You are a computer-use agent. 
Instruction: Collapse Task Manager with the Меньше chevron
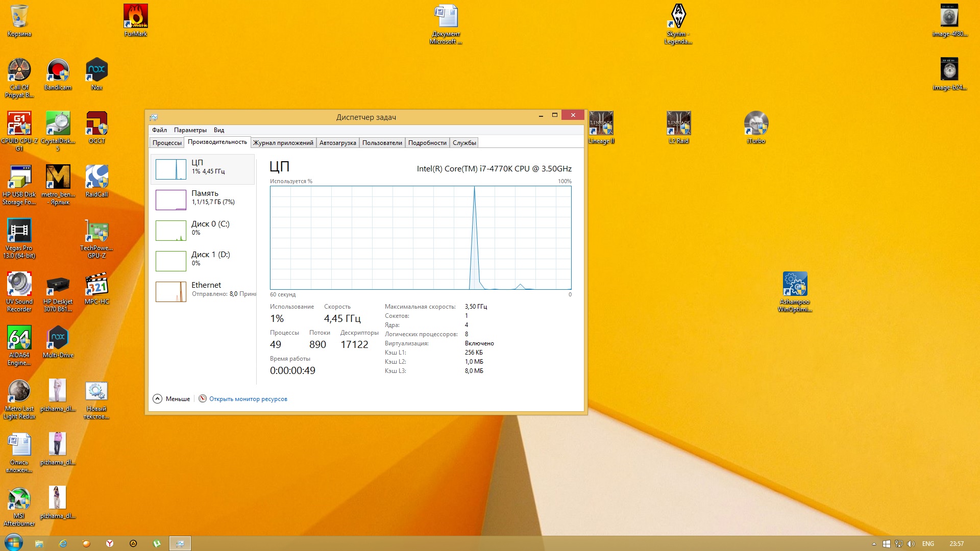(x=158, y=399)
